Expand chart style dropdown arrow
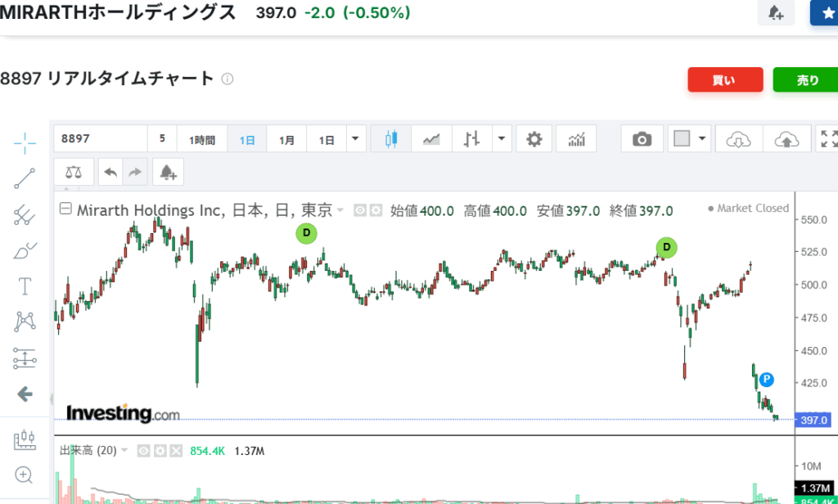This screenshot has height=504, width=838. point(502,139)
